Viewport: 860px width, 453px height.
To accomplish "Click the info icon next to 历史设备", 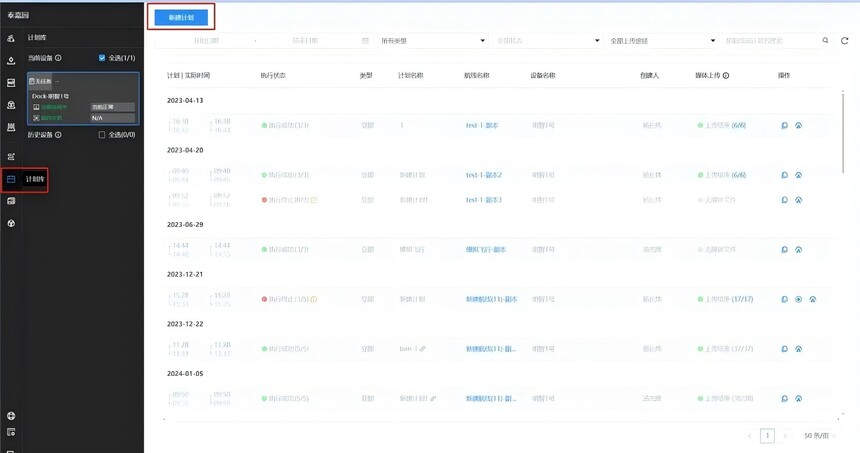I will coord(58,134).
